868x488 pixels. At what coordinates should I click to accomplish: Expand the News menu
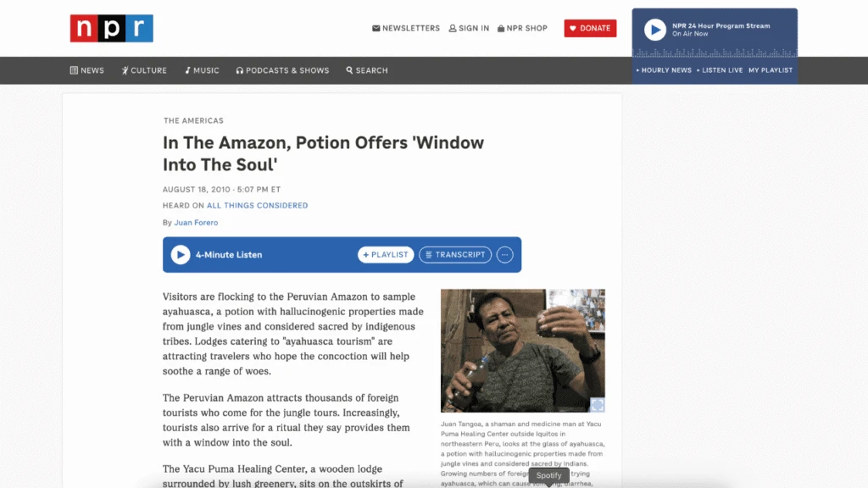pos(87,70)
